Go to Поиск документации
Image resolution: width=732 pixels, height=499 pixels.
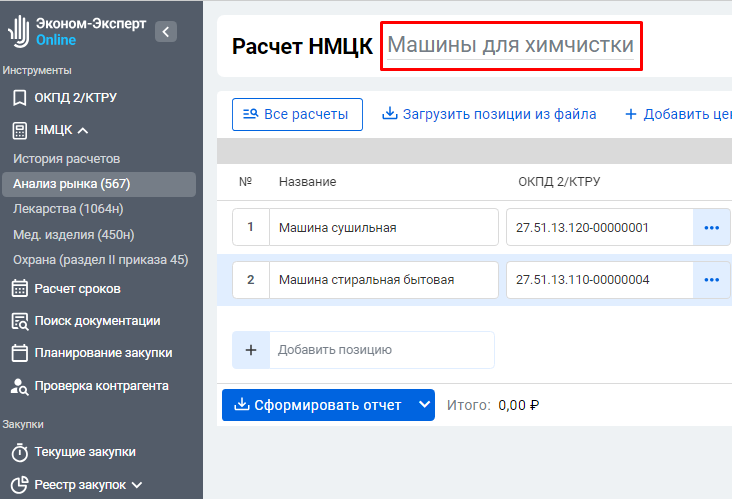(x=98, y=321)
